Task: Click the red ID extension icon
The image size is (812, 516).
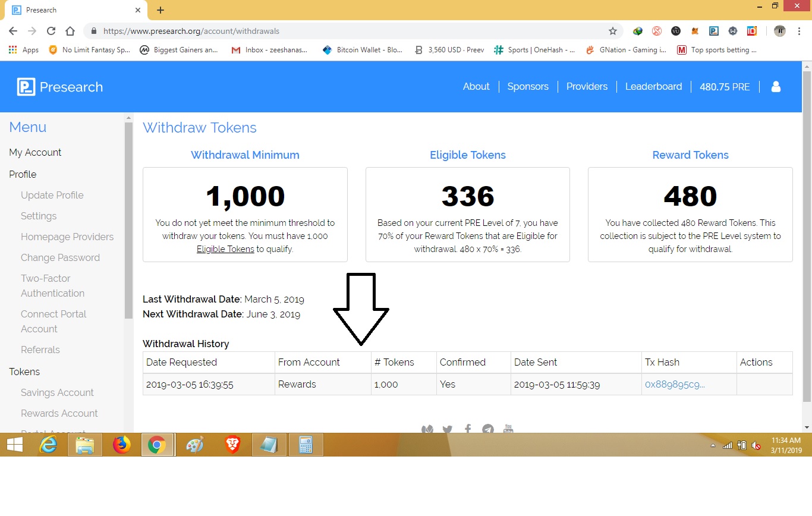Action: 752,31
